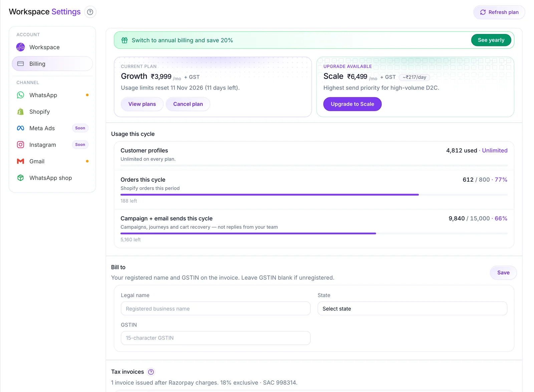Click the 5,160 left text
The width and height of the screenshot is (534, 392).
coord(130,240)
